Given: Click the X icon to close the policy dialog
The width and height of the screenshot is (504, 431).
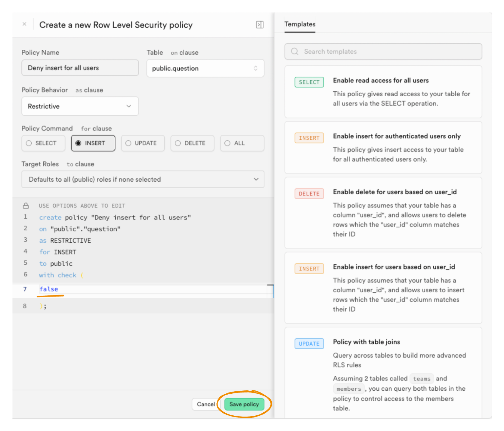Looking at the screenshot, I should tap(24, 24).
